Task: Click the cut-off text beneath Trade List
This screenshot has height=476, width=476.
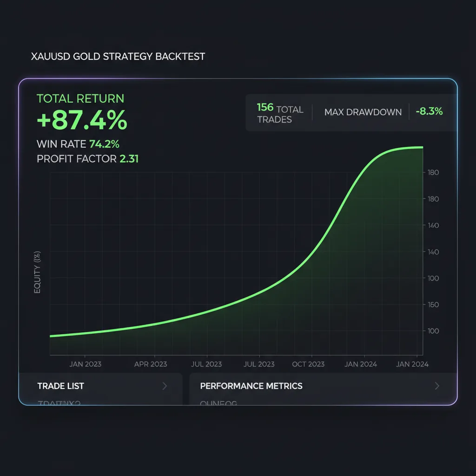Action: (x=59, y=403)
